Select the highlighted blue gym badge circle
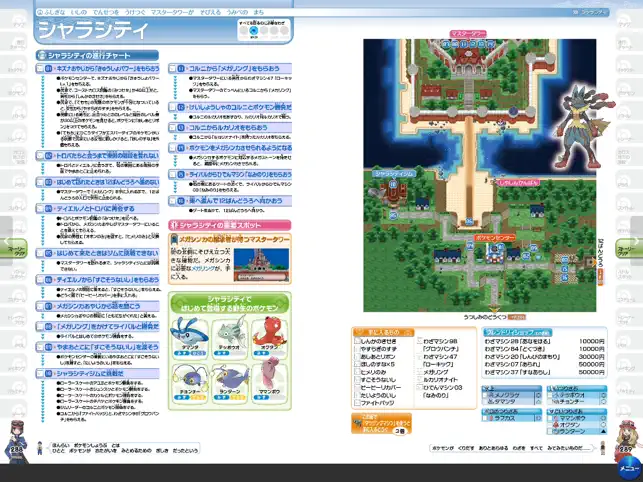This screenshot has height=482, width=643. click(254, 30)
